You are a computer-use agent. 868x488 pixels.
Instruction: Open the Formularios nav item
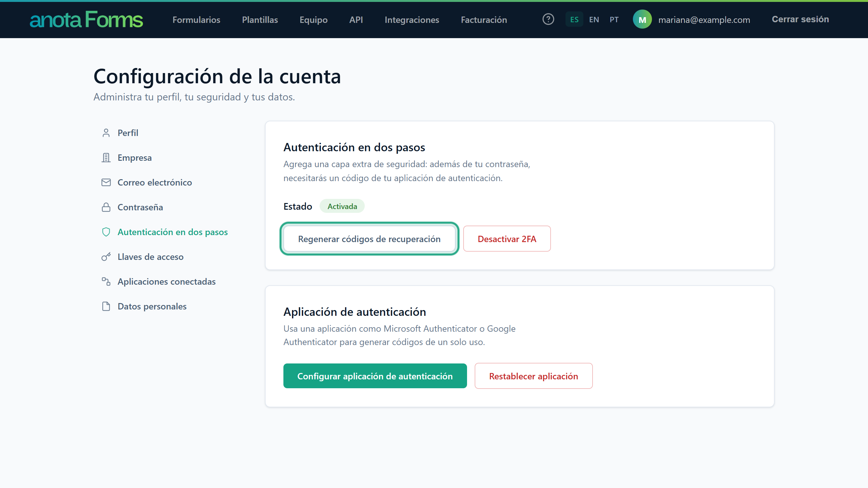click(196, 20)
